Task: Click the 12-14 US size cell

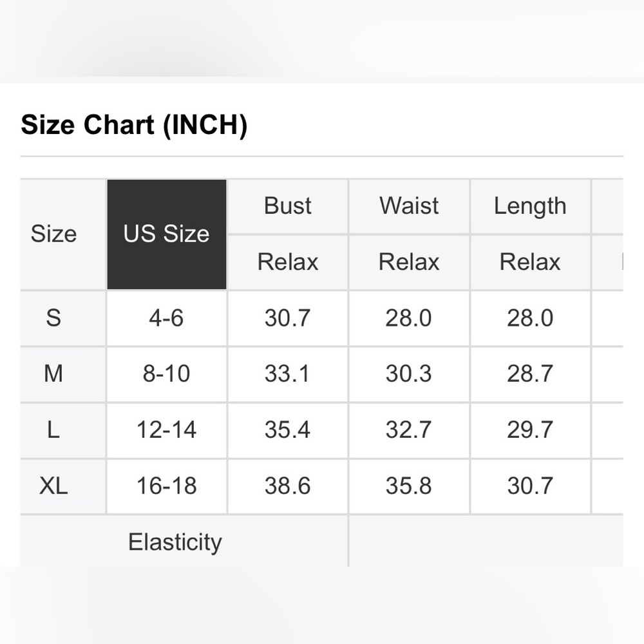Action: pos(167,430)
